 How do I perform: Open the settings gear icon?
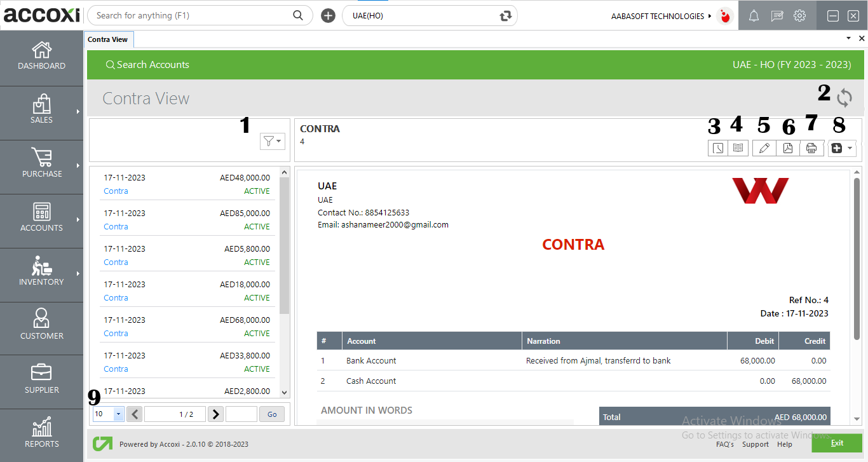tap(799, 15)
